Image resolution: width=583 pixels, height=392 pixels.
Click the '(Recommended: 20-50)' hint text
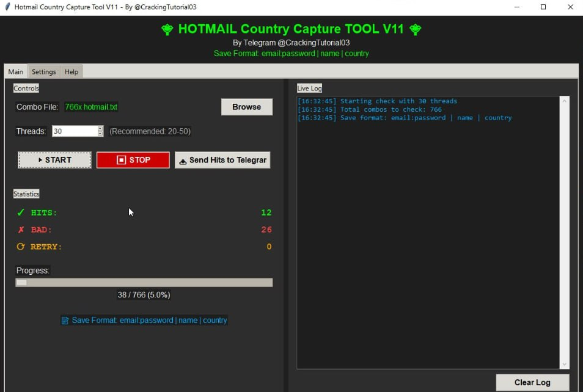coord(150,131)
